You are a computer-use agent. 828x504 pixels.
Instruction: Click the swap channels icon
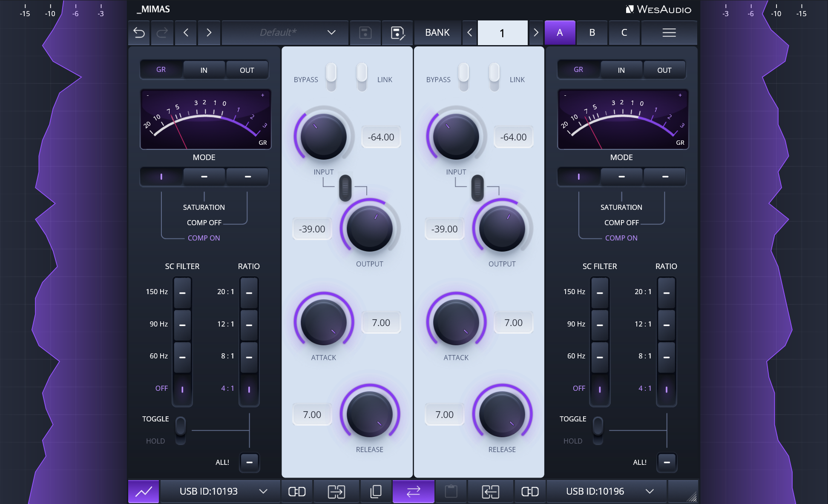coord(414,492)
